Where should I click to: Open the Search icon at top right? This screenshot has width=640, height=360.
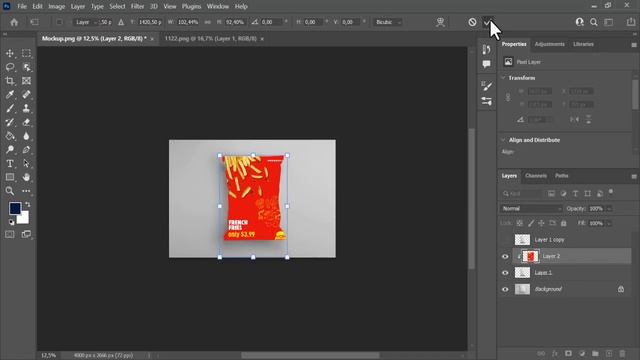pyautogui.click(x=594, y=22)
